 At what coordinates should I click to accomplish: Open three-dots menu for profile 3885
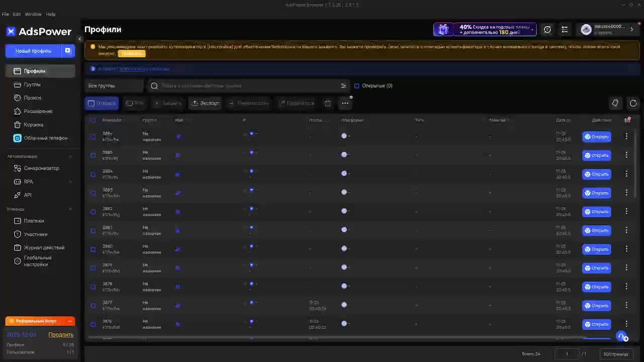[x=626, y=155]
